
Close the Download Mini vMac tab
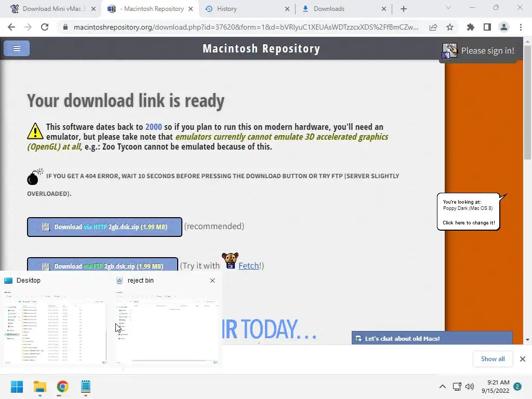pyautogui.click(x=94, y=9)
